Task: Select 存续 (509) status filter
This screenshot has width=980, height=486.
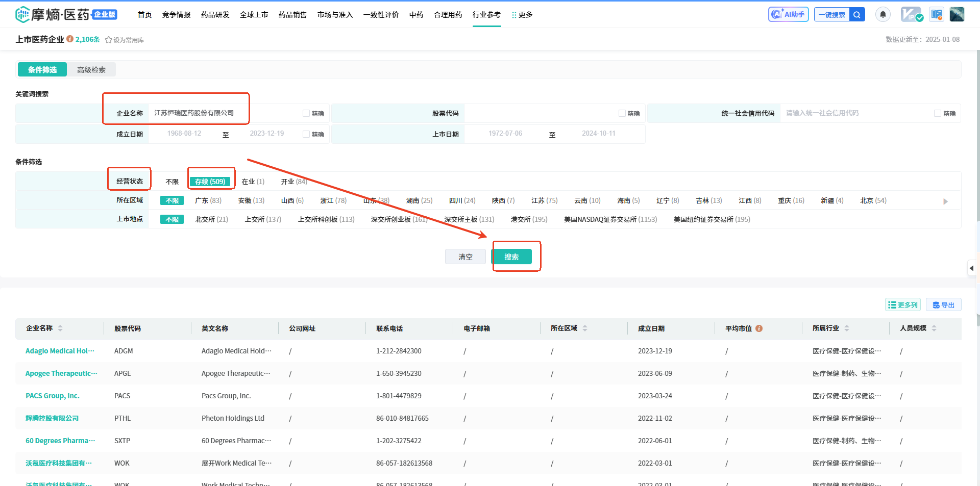Action: click(x=210, y=182)
